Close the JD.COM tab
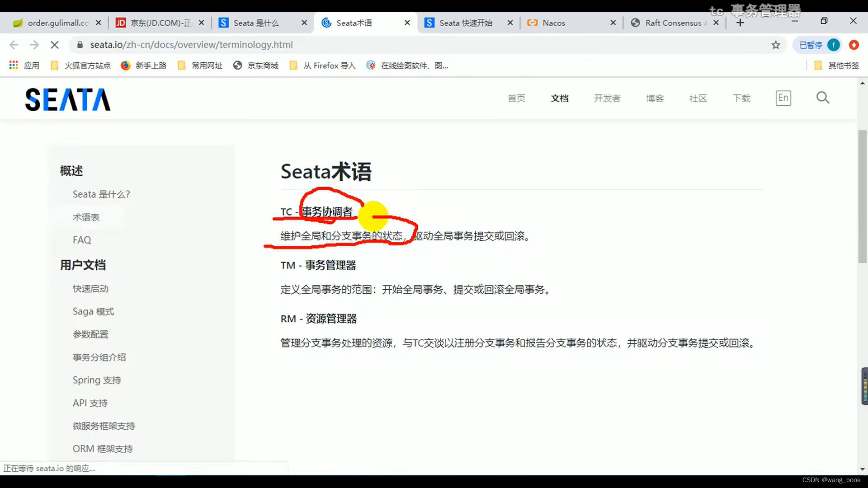868x488 pixels. [x=202, y=23]
